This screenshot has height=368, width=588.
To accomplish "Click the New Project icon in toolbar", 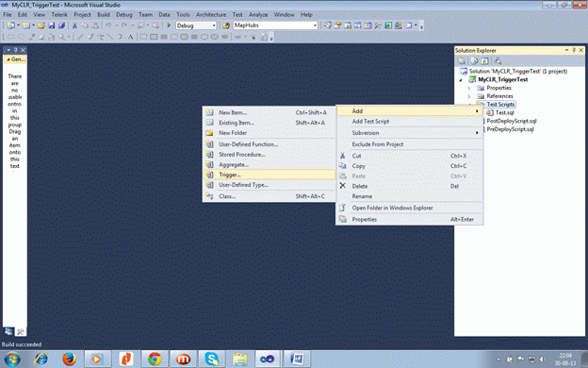I will coord(10,25).
